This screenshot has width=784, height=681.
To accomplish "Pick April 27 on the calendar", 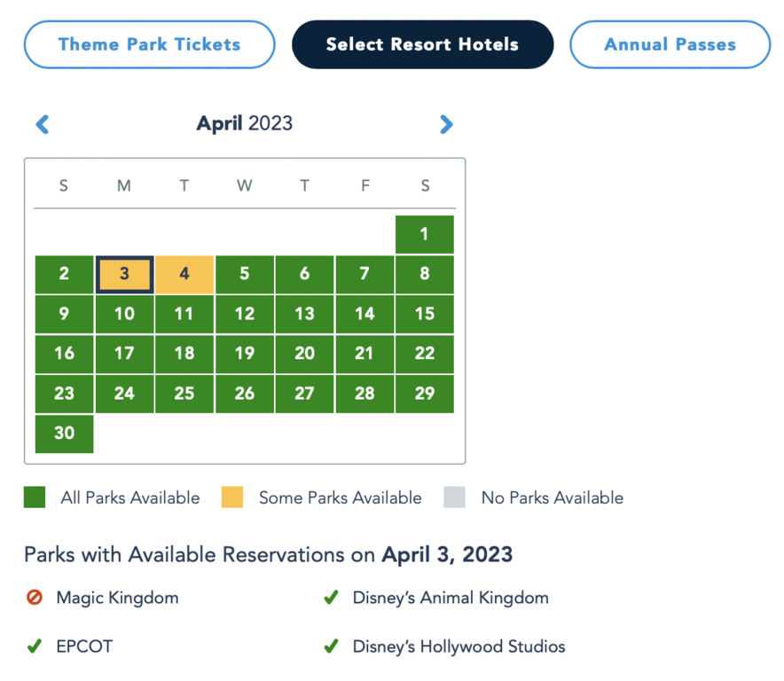I will [304, 394].
